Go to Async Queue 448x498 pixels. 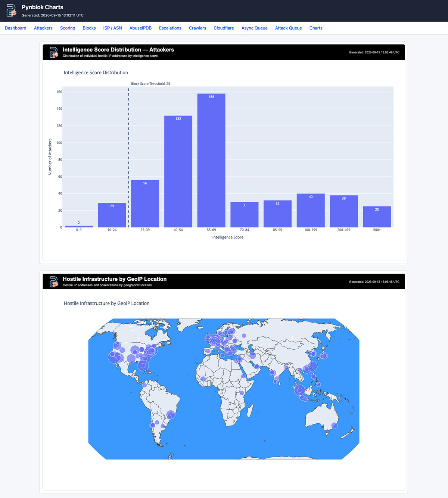pos(255,28)
